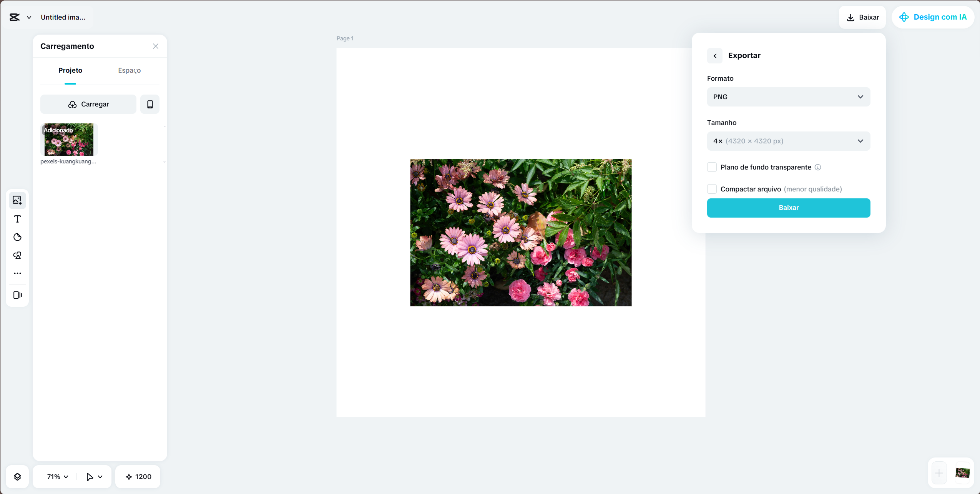Image resolution: width=980 pixels, height=494 pixels.
Task: Open the Formato PNG dropdown
Action: click(788, 97)
